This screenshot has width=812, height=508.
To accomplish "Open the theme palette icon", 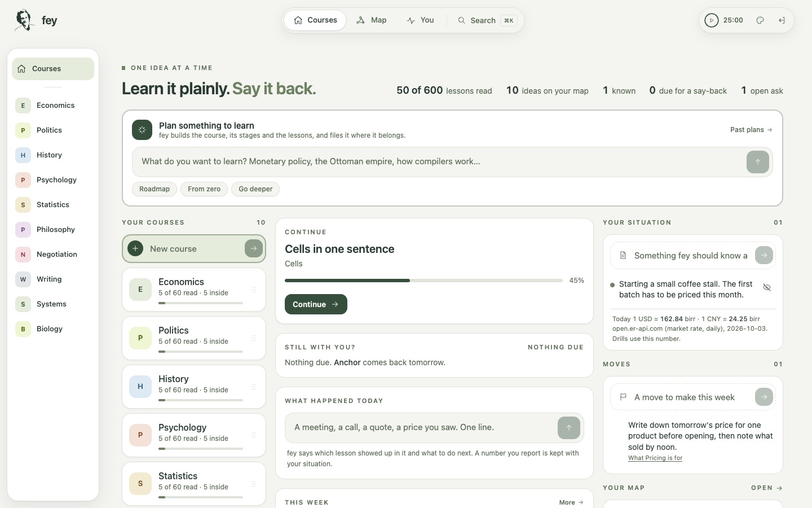I will pos(760,20).
